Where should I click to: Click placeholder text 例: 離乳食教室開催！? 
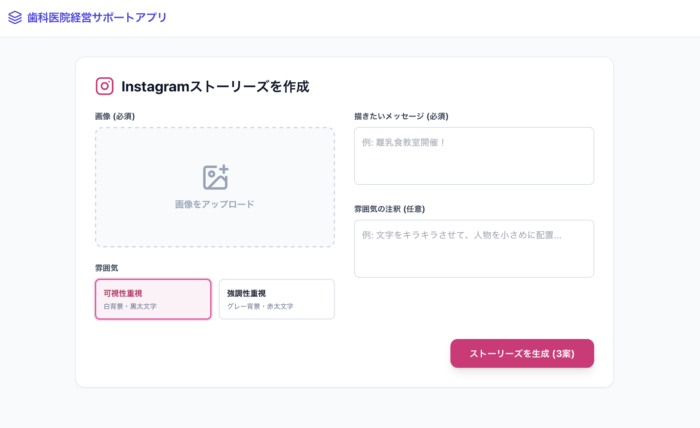click(x=404, y=142)
